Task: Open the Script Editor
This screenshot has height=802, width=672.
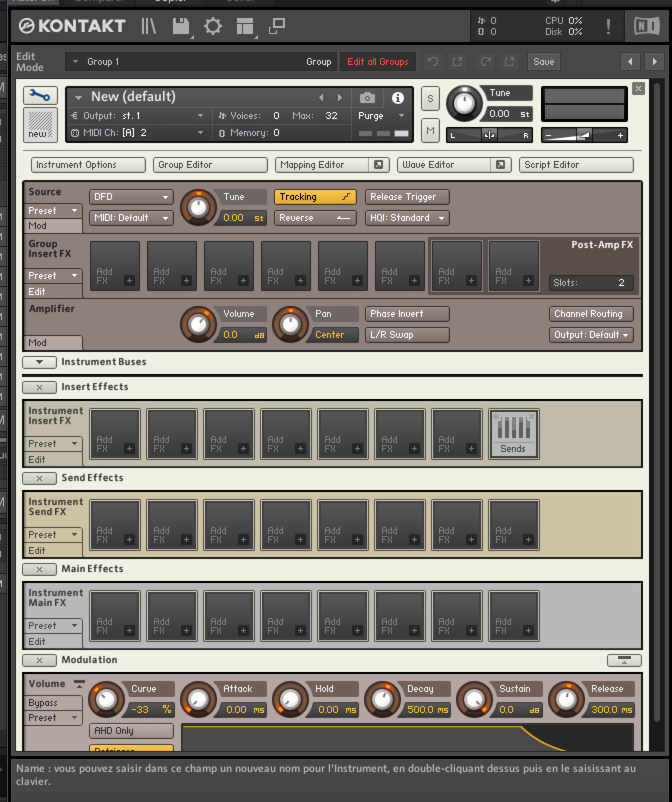Action: tap(576, 164)
